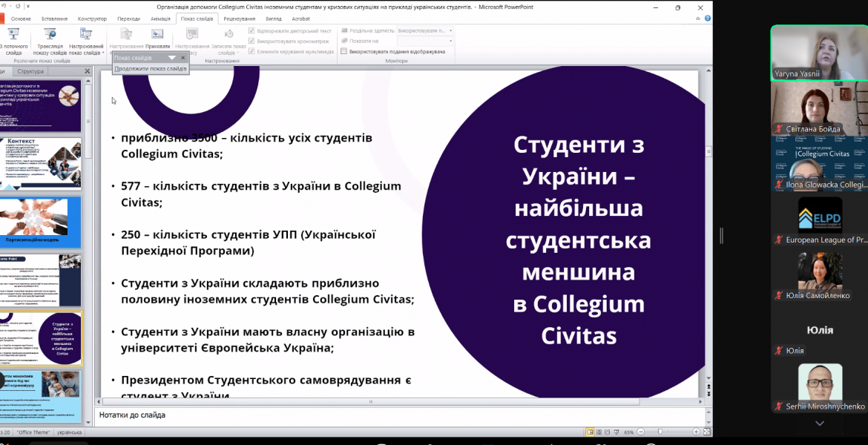Toggle Елементи керування мультимедіа checkbox
This screenshot has height=445, width=868.
(252, 51)
